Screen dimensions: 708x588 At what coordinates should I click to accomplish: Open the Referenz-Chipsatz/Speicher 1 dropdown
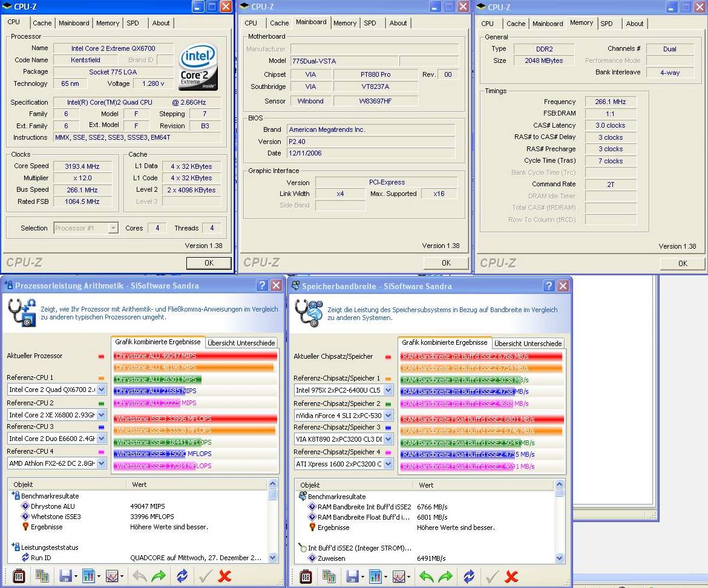(x=388, y=390)
